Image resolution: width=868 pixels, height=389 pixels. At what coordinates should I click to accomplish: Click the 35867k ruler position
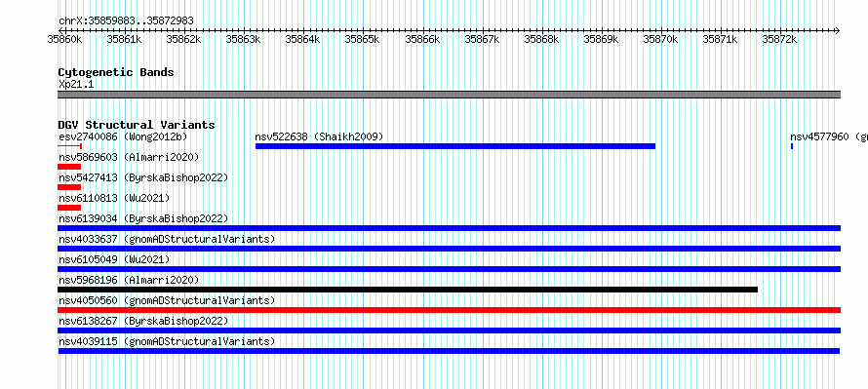click(483, 39)
